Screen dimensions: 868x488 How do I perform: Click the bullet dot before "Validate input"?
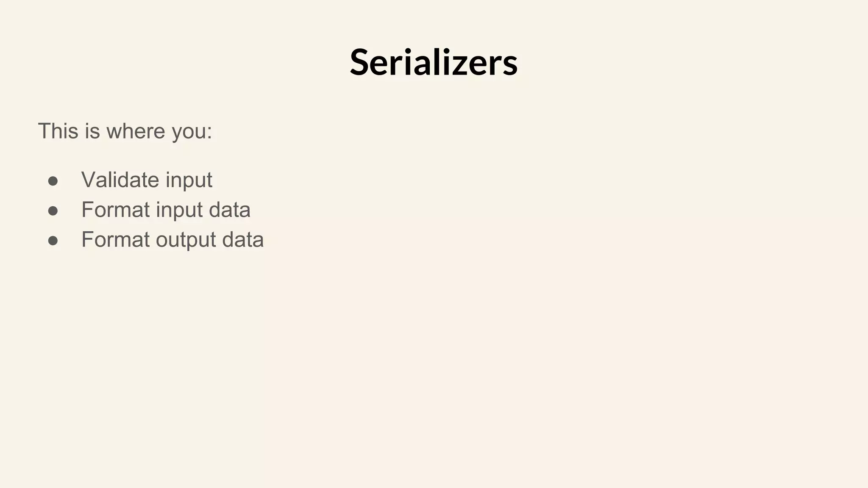pos(53,181)
